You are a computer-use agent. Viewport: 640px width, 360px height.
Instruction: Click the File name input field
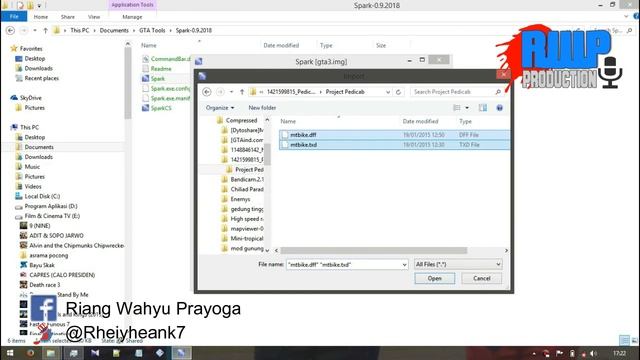click(x=343, y=264)
